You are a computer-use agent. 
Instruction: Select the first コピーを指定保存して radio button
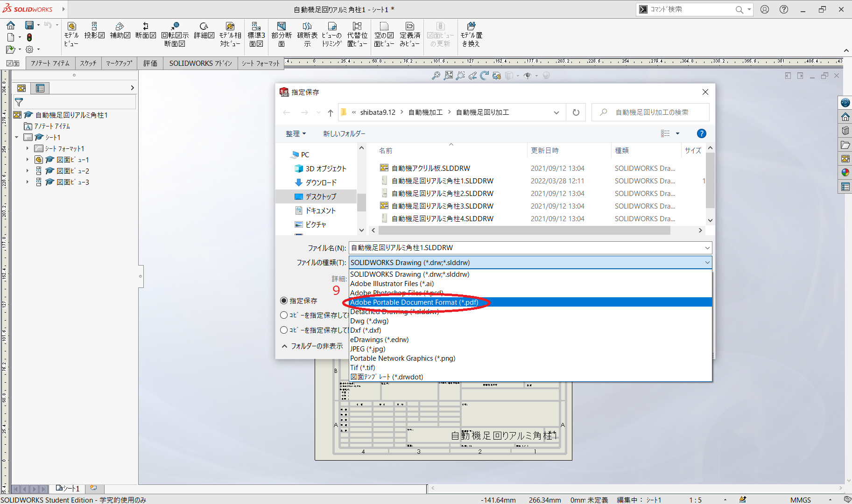click(284, 315)
